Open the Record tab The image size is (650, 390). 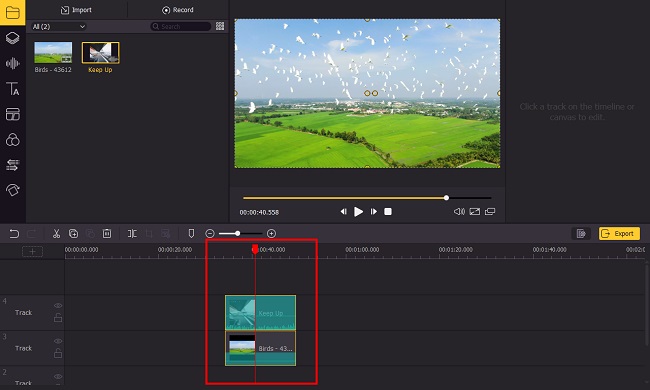178,10
